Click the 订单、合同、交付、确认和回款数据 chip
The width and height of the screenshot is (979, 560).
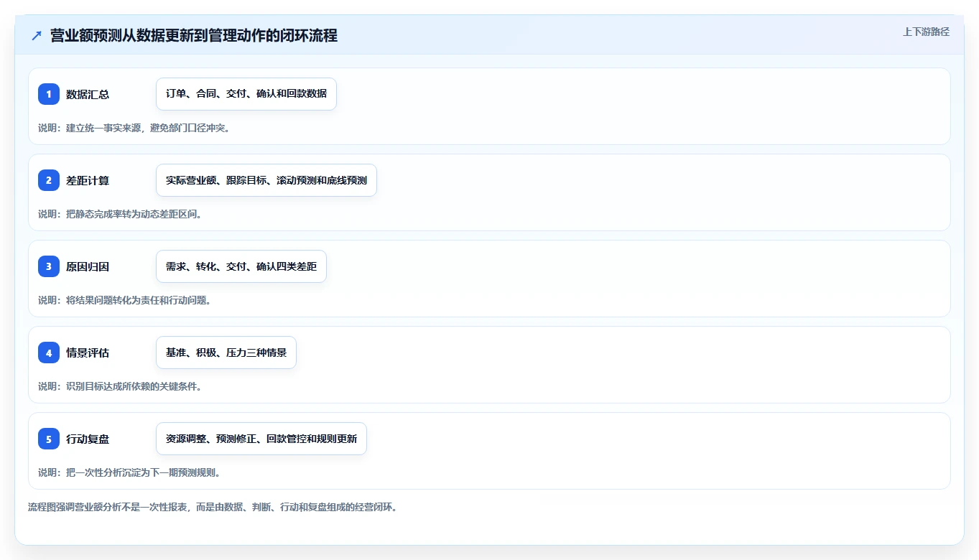coord(246,94)
